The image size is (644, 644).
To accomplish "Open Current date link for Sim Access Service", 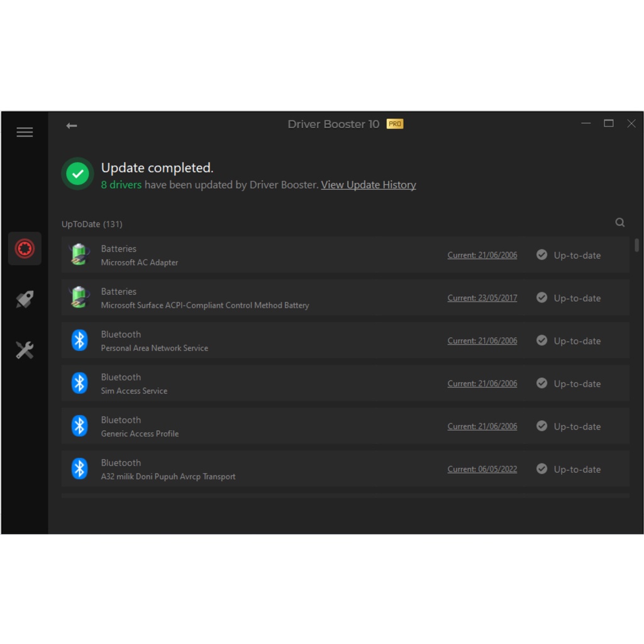I will click(482, 383).
